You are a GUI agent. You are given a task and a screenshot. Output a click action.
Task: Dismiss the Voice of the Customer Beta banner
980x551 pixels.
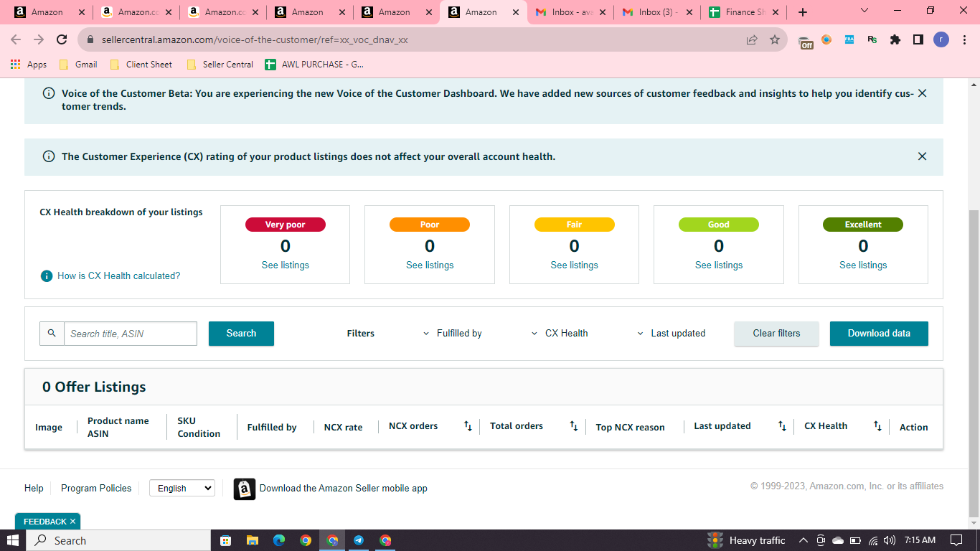pyautogui.click(x=923, y=93)
